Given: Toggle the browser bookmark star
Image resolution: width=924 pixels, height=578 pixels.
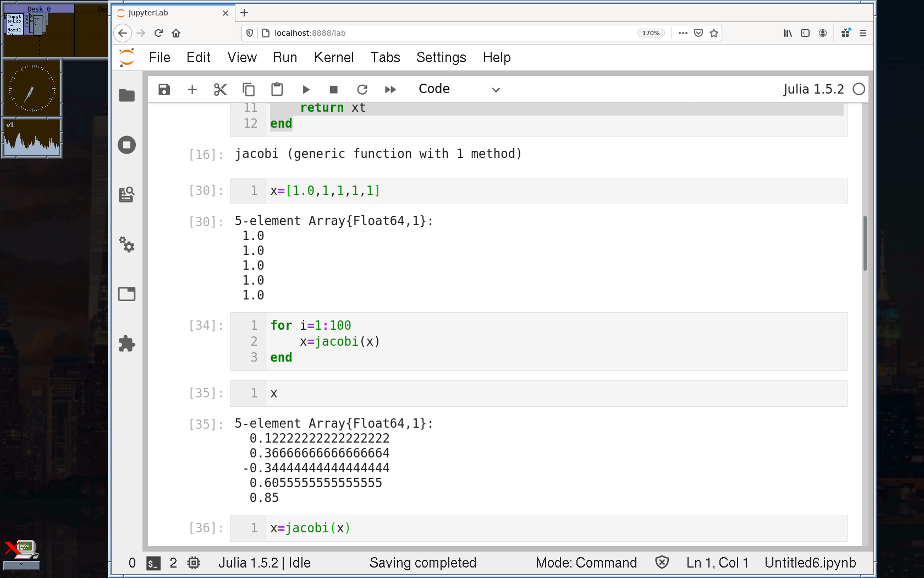Looking at the screenshot, I should click(714, 33).
